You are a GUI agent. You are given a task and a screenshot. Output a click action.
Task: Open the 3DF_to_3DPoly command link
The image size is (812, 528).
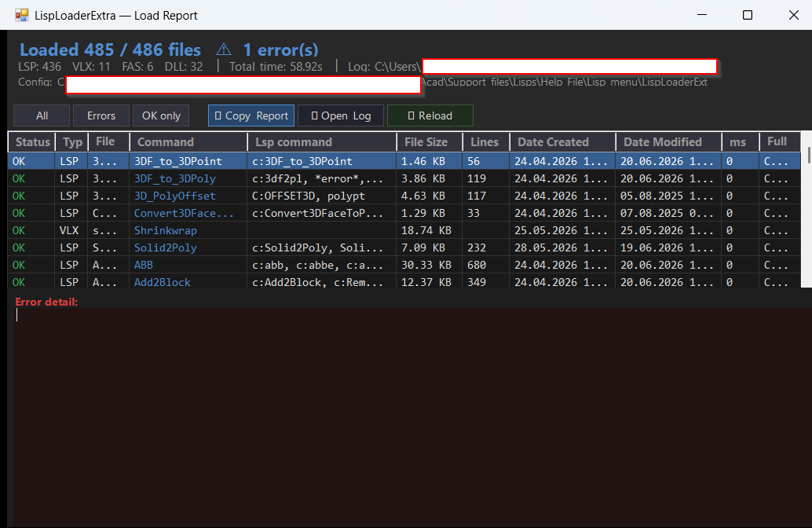coord(175,179)
